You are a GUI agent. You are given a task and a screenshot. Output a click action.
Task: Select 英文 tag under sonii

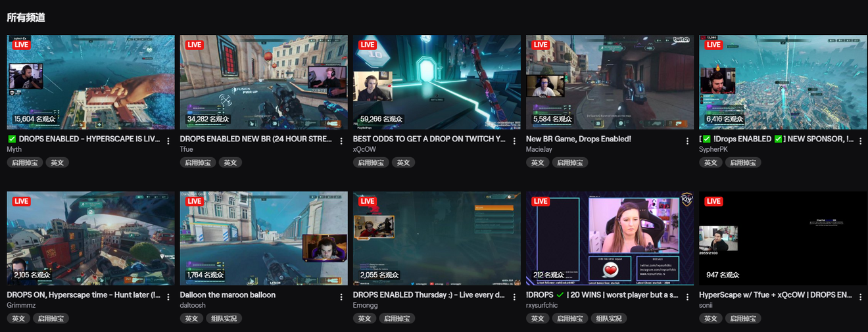(x=710, y=318)
